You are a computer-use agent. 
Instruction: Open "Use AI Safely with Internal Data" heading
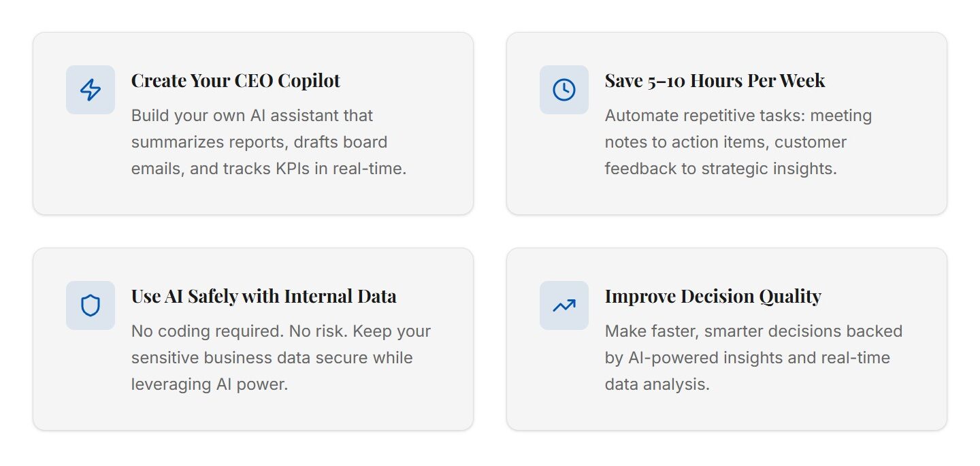[x=263, y=297]
